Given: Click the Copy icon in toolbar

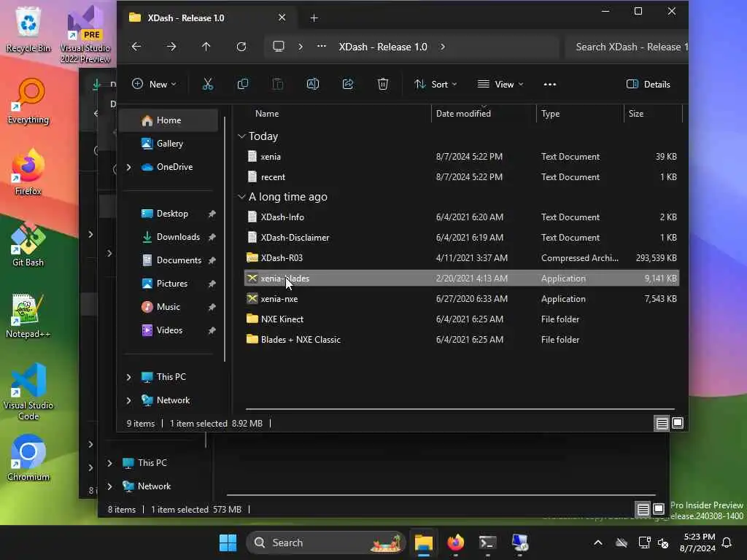Looking at the screenshot, I should point(242,85).
